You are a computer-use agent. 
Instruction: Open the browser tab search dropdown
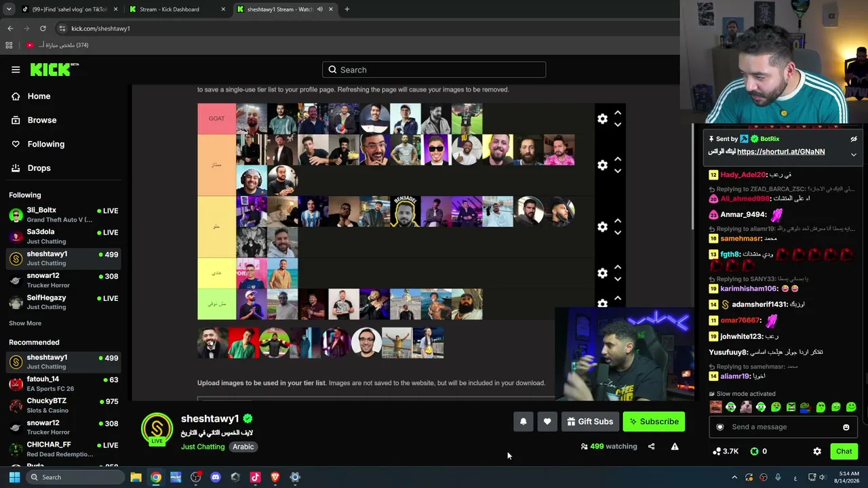point(8,9)
